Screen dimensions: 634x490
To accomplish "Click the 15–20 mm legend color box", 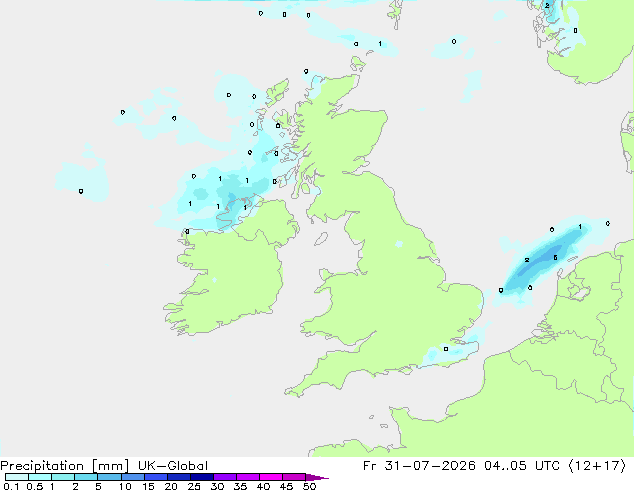I will [155, 477].
